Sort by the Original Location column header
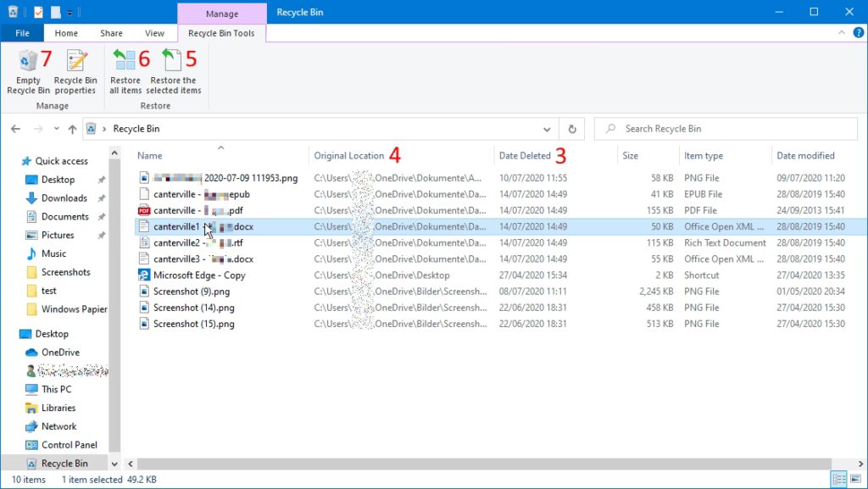Image resolution: width=868 pixels, height=489 pixels. click(x=348, y=156)
